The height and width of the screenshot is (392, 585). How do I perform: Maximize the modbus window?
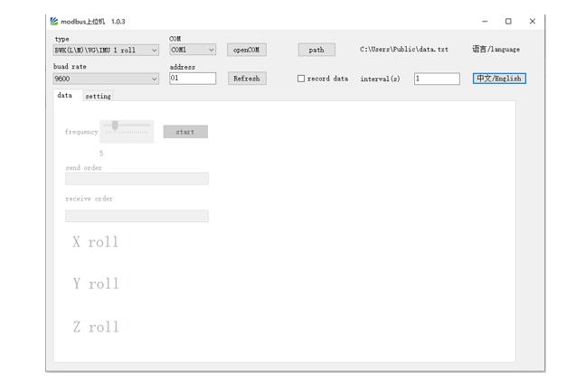pos(508,21)
